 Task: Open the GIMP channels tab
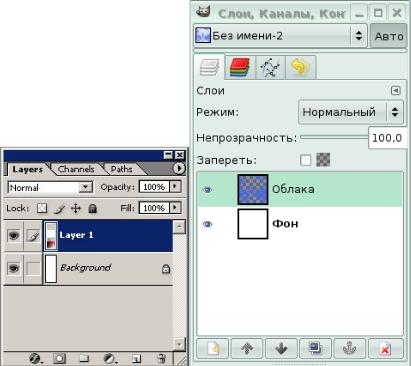240,67
